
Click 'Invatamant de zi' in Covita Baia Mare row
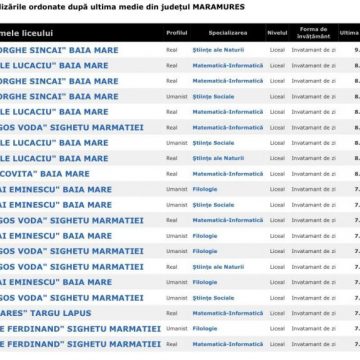(x=314, y=174)
